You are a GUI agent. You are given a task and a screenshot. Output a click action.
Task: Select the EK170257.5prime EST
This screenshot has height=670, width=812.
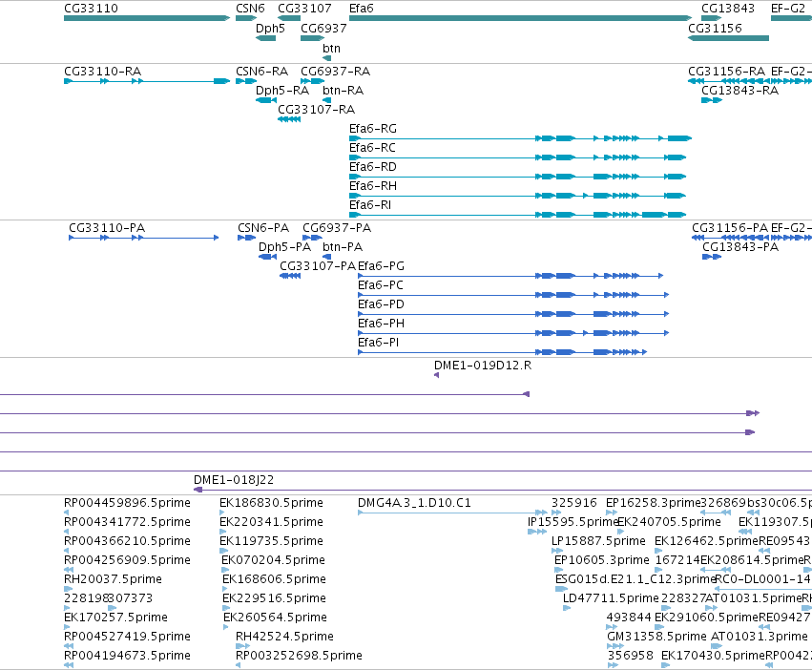(x=67, y=627)
